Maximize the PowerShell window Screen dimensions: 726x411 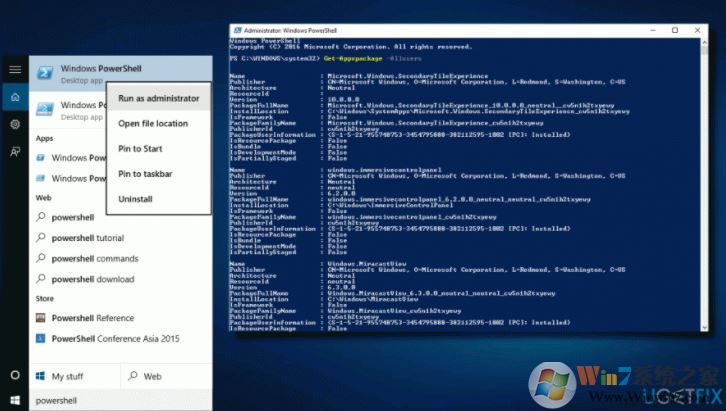coord(675,30)
